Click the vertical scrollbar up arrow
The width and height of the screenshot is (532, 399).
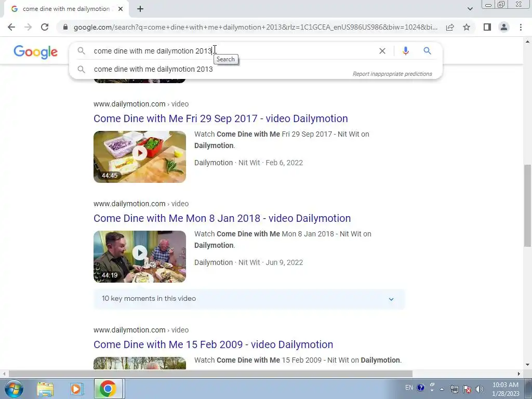[527, 42]
